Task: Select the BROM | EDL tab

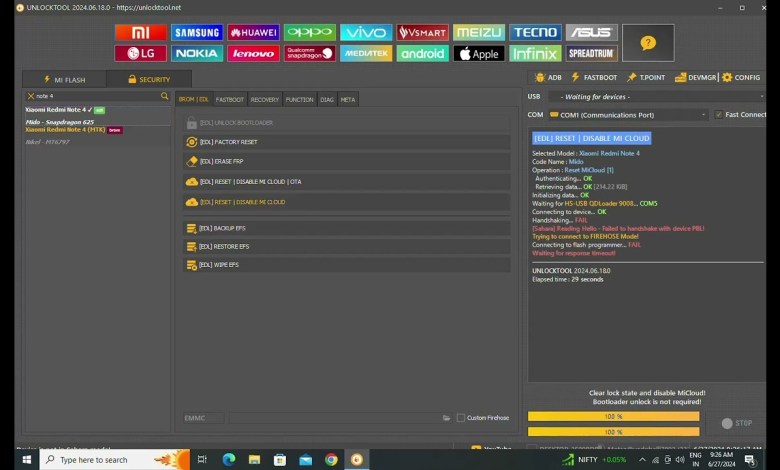Action: pyautogui.click(x=194, y=99)
